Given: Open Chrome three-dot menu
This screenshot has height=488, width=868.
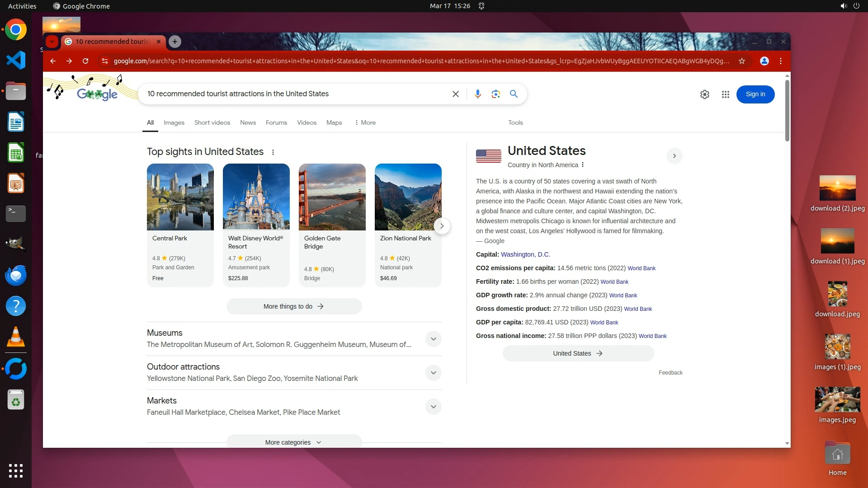Looking at the screenshot, I should (x=781, y=61).
